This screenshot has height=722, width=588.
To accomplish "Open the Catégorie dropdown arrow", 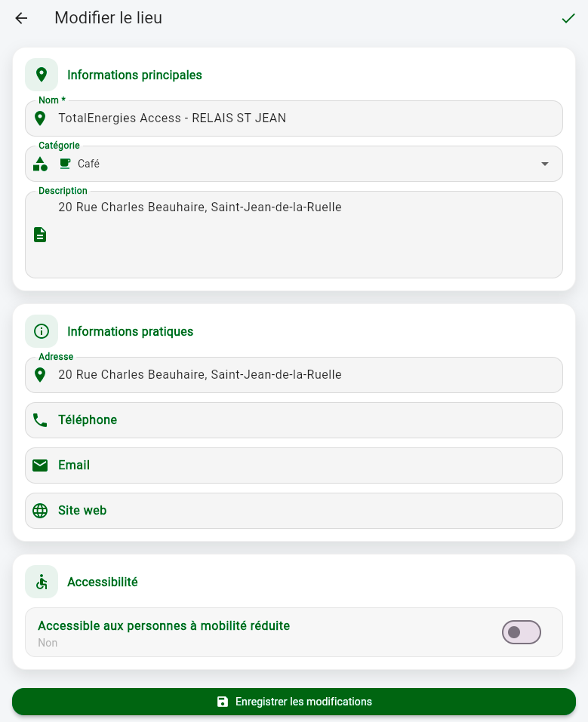I will pos(545,164).
